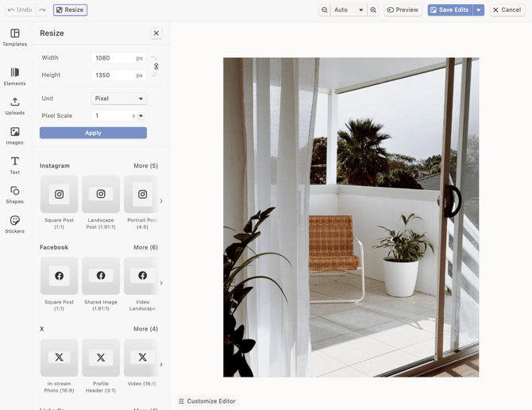Show next X presets with chevron
The width and height of the screenshot is (532, 410).
pyautogui.click(x=161, y=364)
